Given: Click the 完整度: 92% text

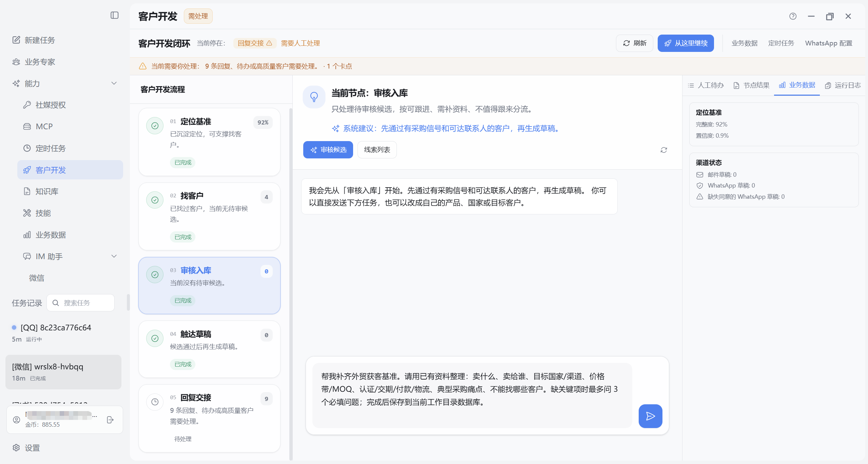Looking at the screenshot, I should [x=711, y=124].
